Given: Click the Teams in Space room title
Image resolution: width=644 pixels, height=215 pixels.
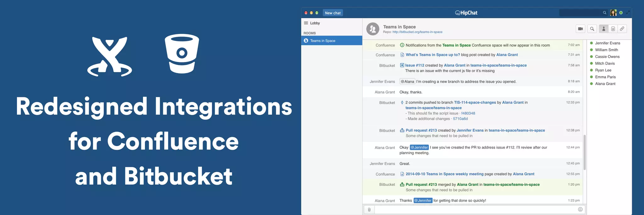Looking at the screenshot, I should coord(399,27).
